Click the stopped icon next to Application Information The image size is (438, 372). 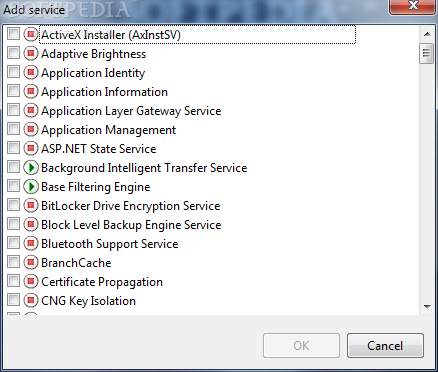pyautogui.click(x=31, y=91)
